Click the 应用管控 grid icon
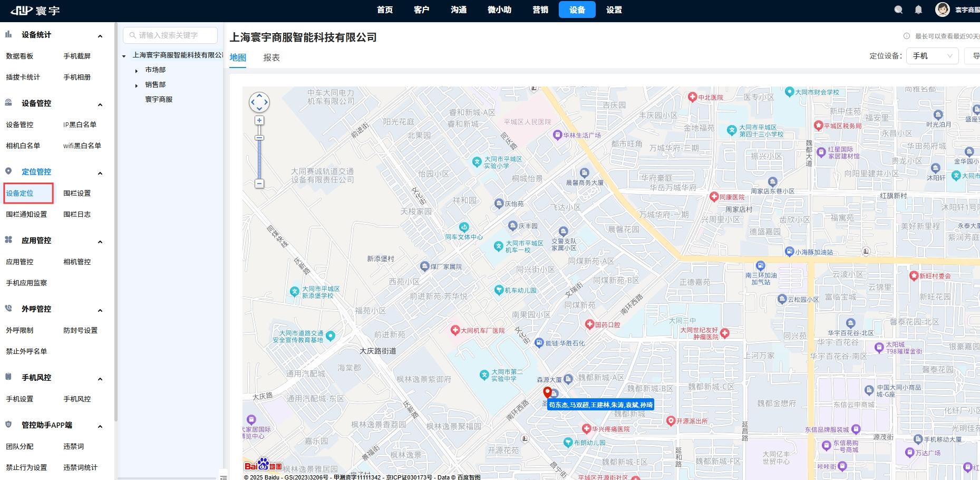980x480 pixels. (8, 240)
